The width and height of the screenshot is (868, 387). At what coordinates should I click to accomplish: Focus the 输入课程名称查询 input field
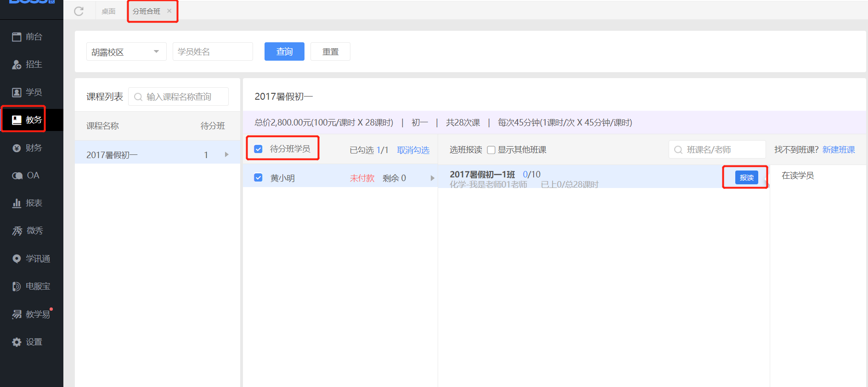(x=178, y=97)
